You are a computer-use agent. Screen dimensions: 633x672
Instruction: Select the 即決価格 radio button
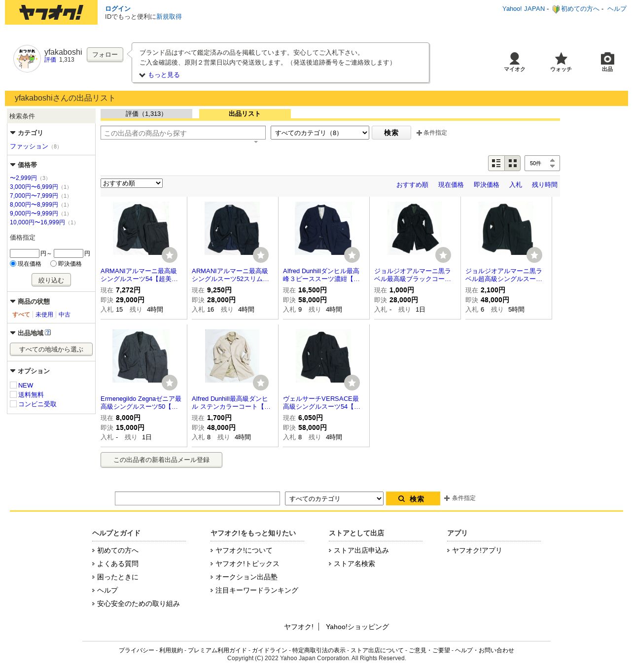[53, 264]
